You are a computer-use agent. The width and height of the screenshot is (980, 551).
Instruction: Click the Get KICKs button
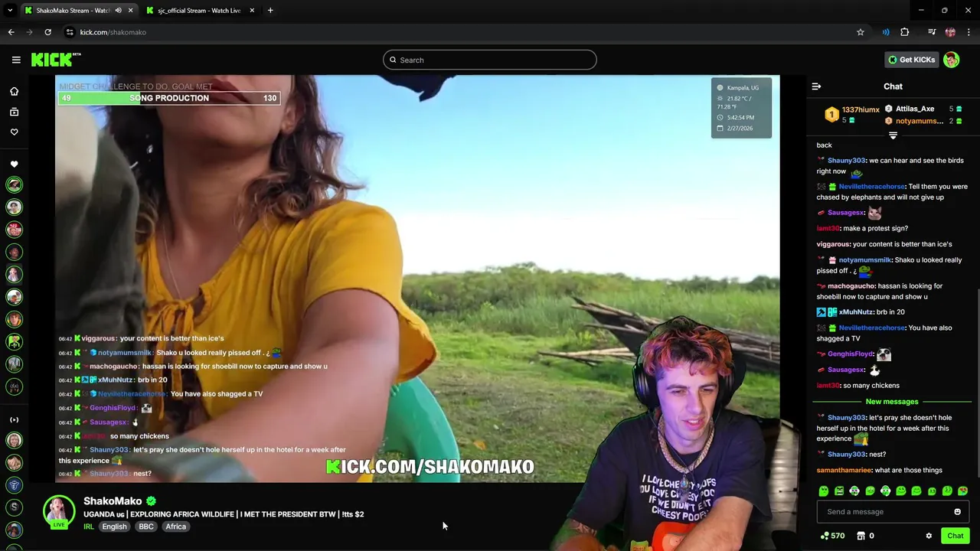pos(911,60)
